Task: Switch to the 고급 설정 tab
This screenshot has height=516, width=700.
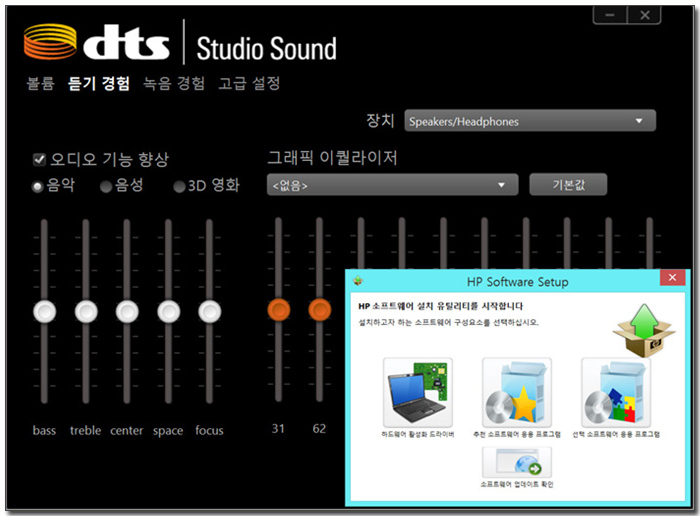Action: (249, 83)
